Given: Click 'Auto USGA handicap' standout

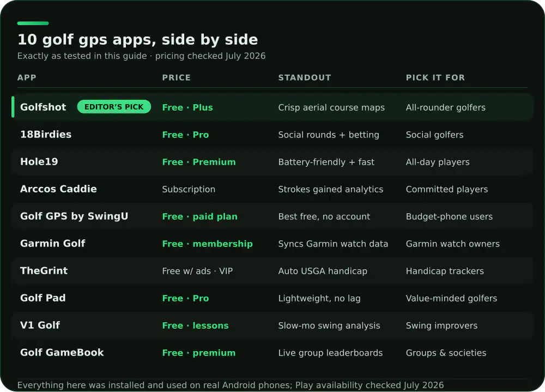Looking at the screenshot, I should pos(323,271).
